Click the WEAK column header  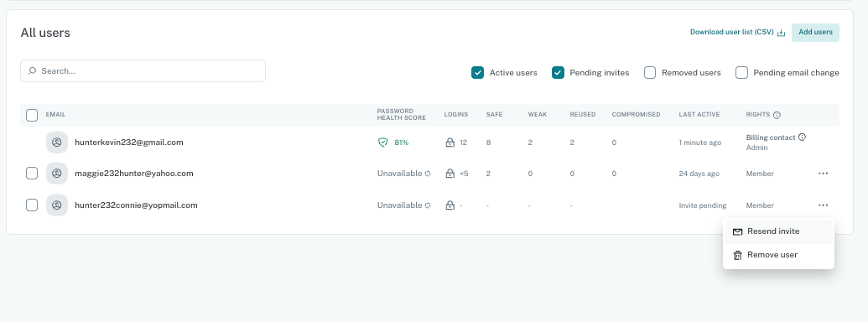click(537, 115)
